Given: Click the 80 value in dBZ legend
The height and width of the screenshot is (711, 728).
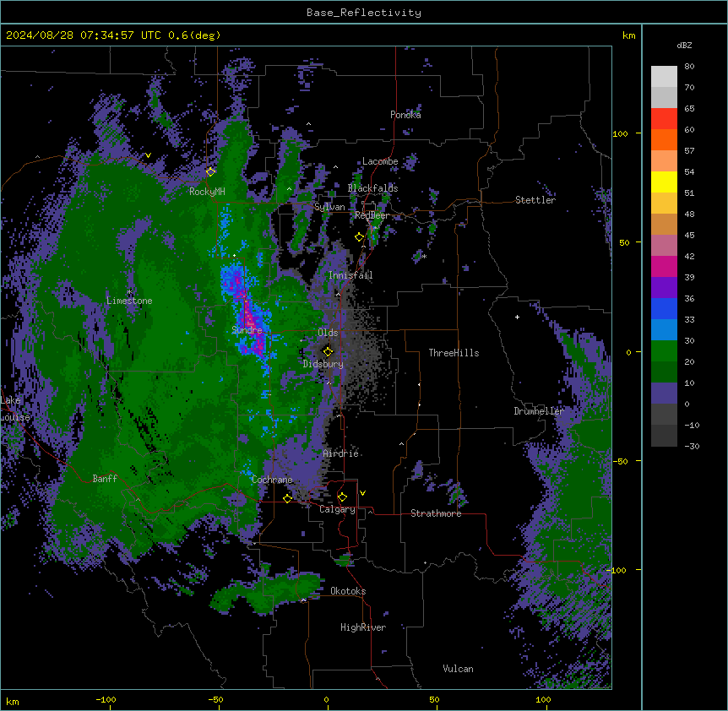Looking at the screenshot, I should [x=689, y=67].
